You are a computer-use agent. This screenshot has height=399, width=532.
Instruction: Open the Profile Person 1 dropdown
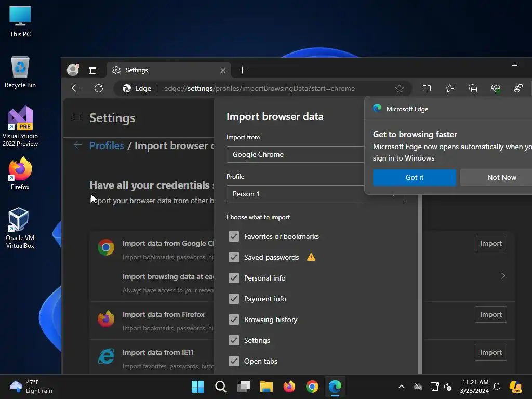(x=315, y=194)
